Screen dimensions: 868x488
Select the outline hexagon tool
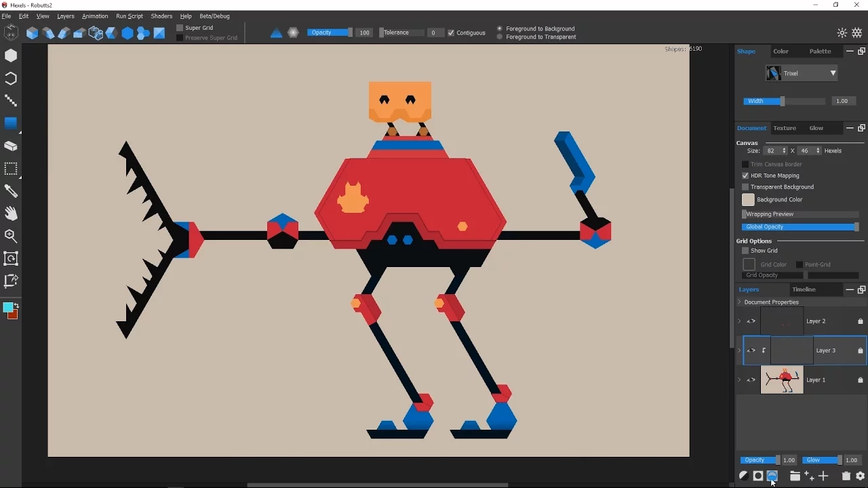point(11,79)
